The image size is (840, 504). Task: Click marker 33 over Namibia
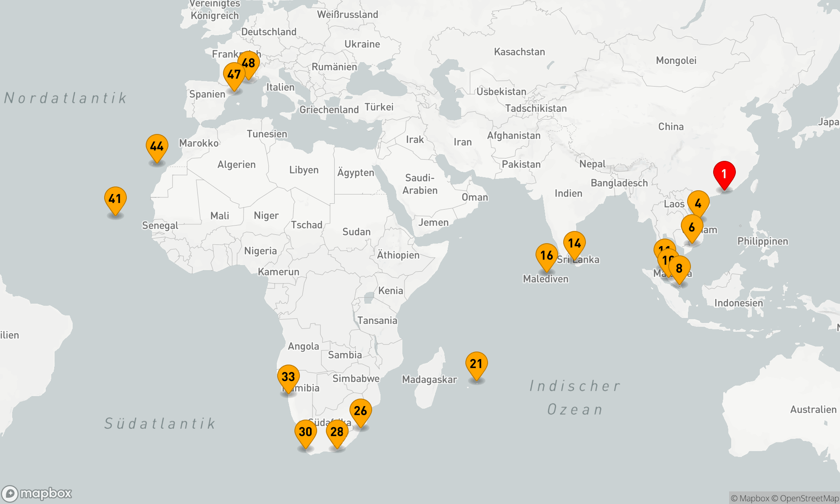click(288, 377)
